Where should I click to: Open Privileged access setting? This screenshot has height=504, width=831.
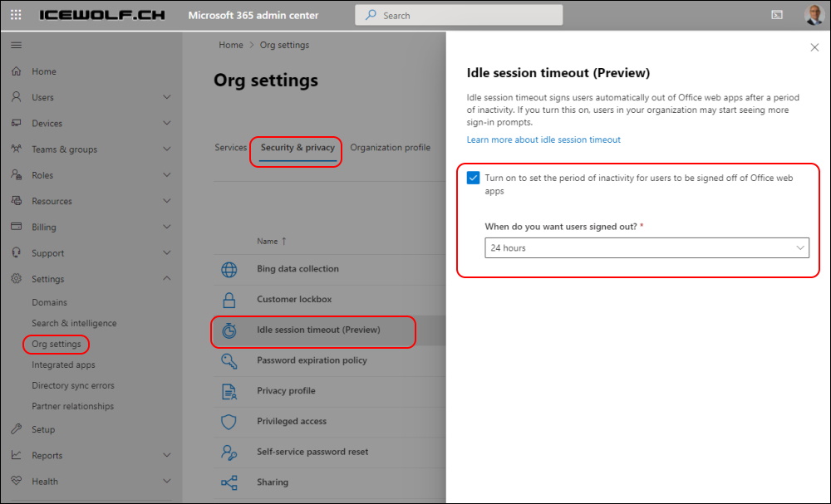pyautogui.click(x=292, y=422)
